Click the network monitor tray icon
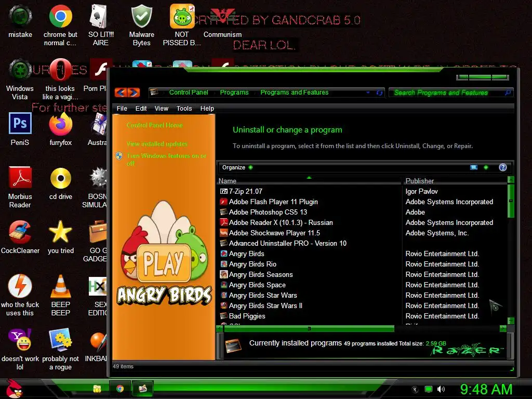Viewport: 532px width, 399px height. click(x=429, y=389)
